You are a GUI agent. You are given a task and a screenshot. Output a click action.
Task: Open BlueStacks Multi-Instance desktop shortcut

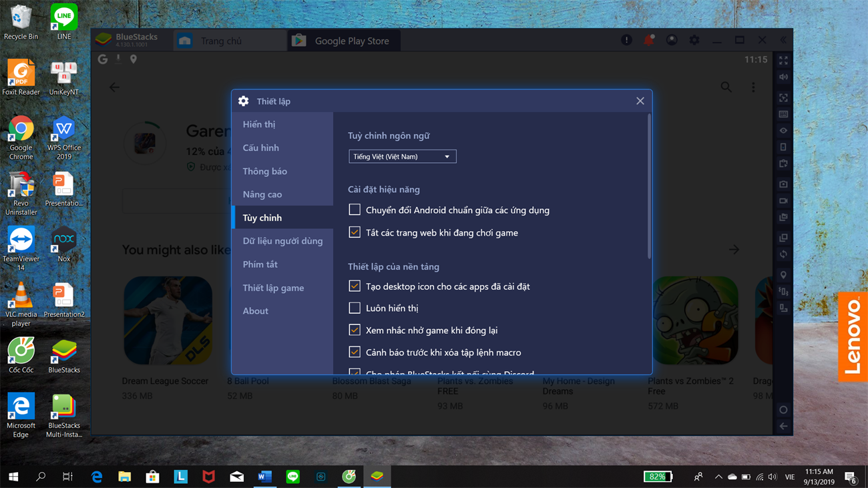click(x=64, y=415)
